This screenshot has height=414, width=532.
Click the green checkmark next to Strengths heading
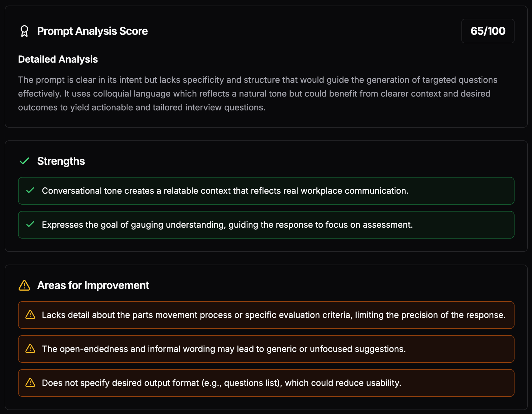[24, 161]
